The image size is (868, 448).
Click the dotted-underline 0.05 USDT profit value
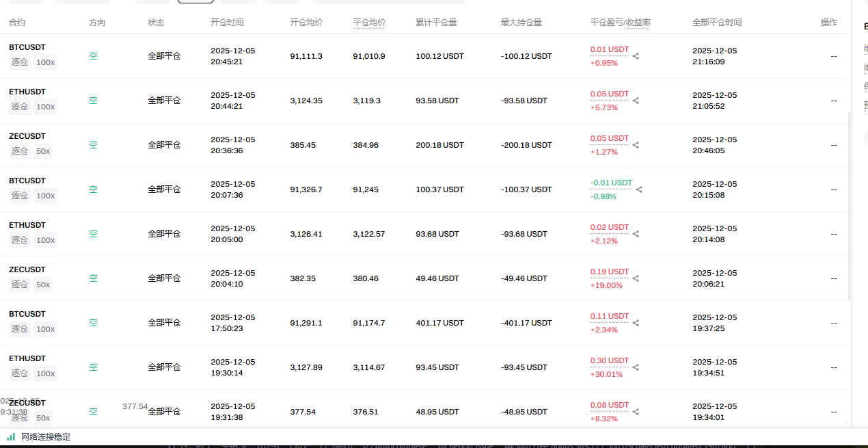609,94
